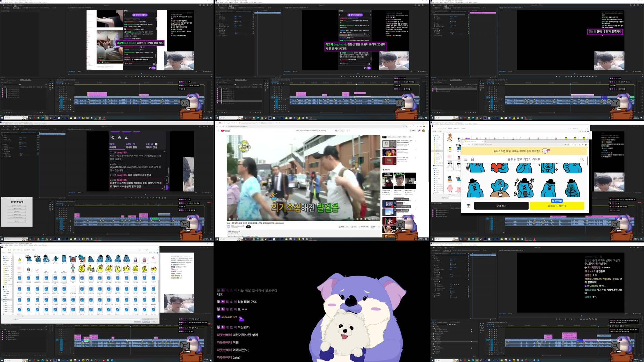This screenshot has height=362, width=644.
Task: Click 따뜻한비데 2xko? message in chat overlay
Action: [x=229, y=358]
